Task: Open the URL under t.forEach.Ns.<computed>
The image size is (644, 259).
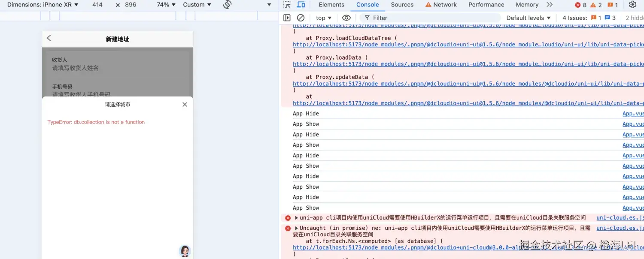Action: pyautogui.click(x=468, y=247)
